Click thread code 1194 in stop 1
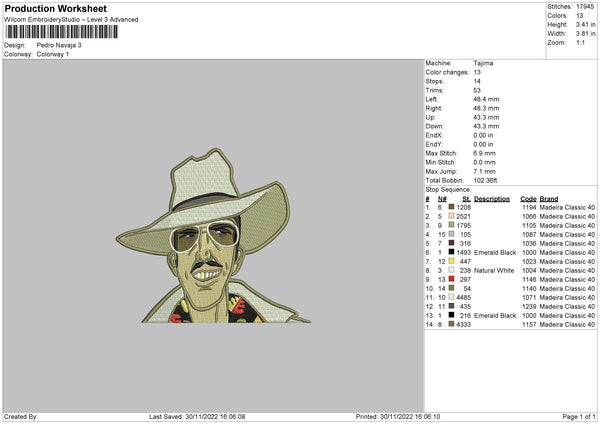 pyautogui.click(x=529, y=207)
